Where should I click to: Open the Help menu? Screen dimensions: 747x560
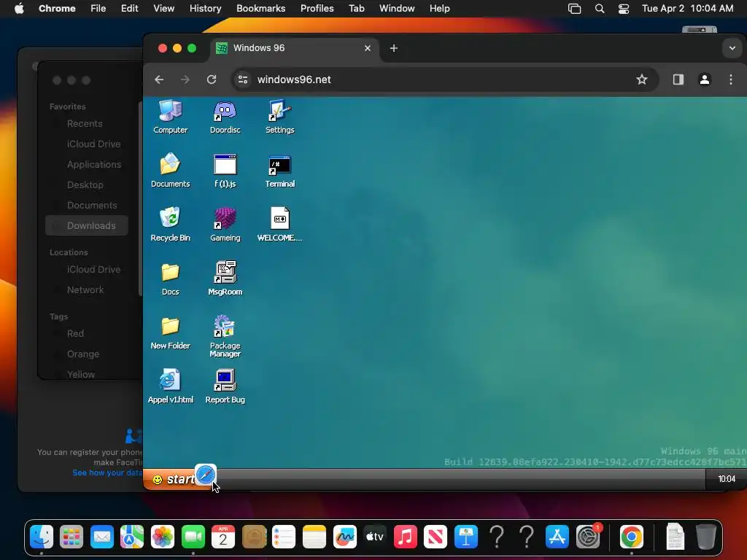click(439, 9)
